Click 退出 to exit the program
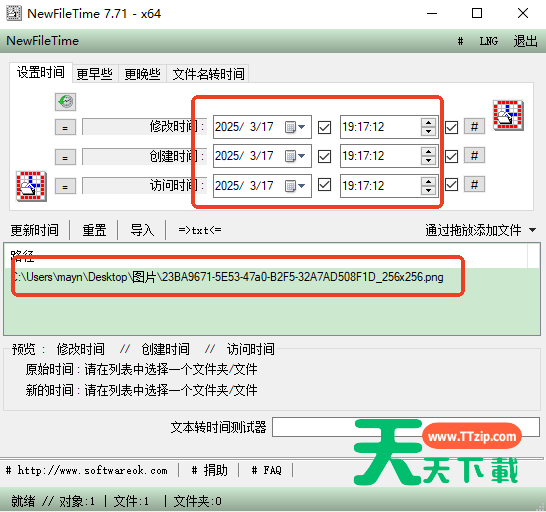546x512 pixels. [525, 41]
